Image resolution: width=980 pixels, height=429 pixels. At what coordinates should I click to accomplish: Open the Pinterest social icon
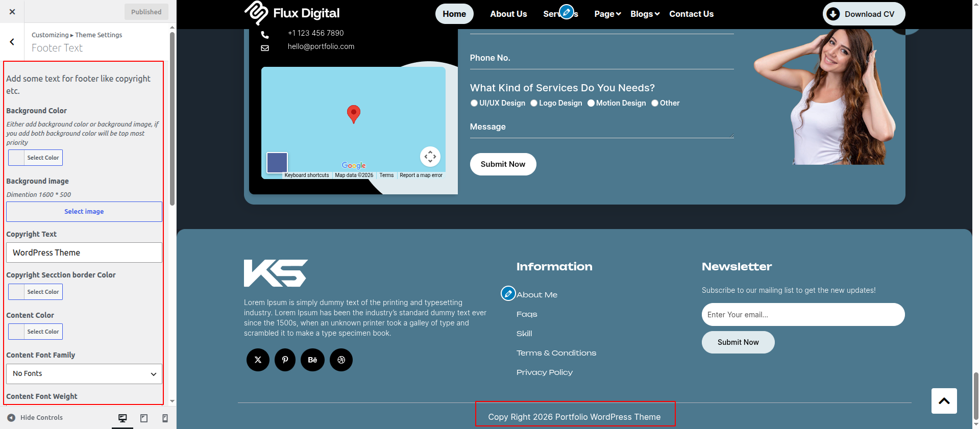pos(285,360)
